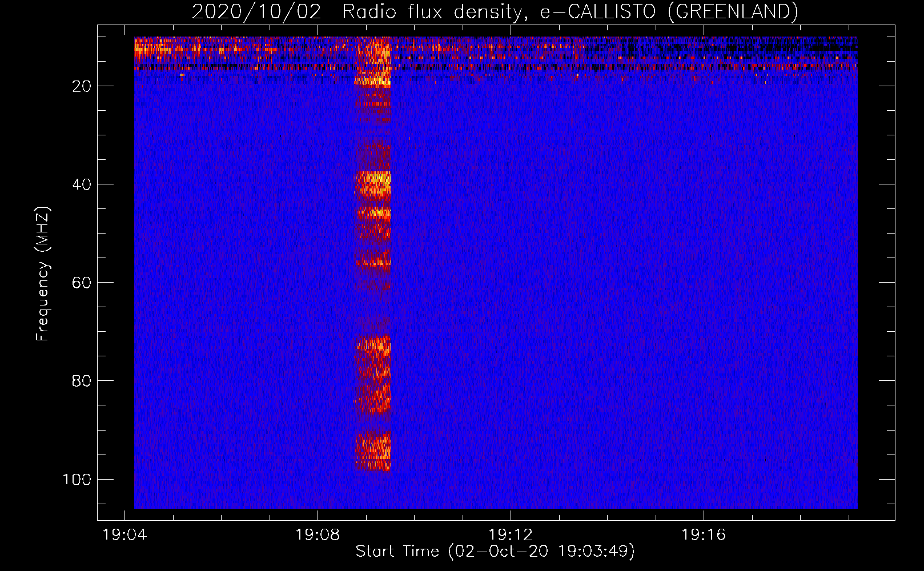
Task: Select the 'e-CALLISTO (GREENLAND)' title text
Action: tap(669, 11)
